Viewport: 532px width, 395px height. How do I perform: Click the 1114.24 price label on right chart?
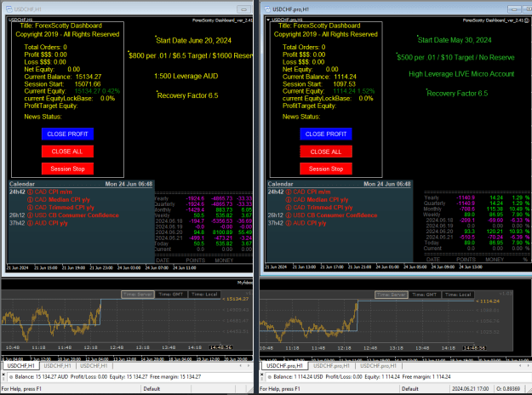(x=489, y=301)
